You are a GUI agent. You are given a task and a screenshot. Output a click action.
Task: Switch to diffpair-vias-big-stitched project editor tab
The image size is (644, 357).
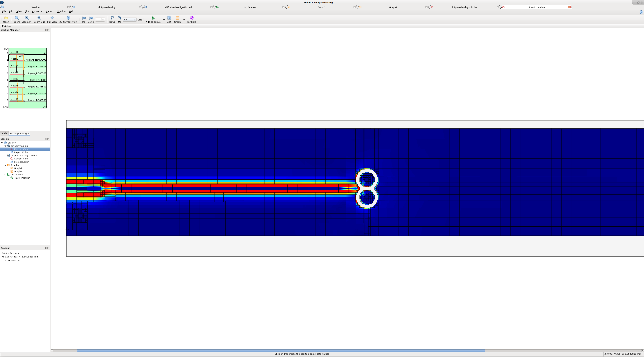click(178, 7)
